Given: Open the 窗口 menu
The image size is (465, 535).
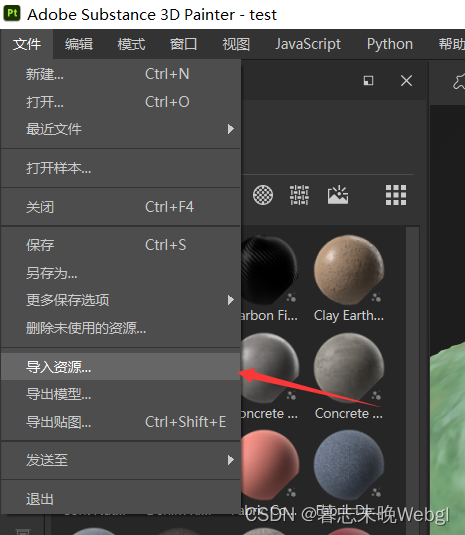Looking at the screenshot, I should 184,44.
